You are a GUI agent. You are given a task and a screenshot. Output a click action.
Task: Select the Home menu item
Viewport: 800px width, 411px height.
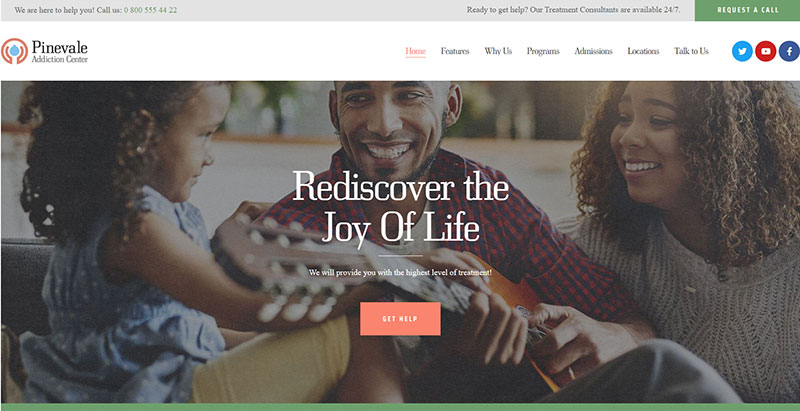[x=415, y=51]
